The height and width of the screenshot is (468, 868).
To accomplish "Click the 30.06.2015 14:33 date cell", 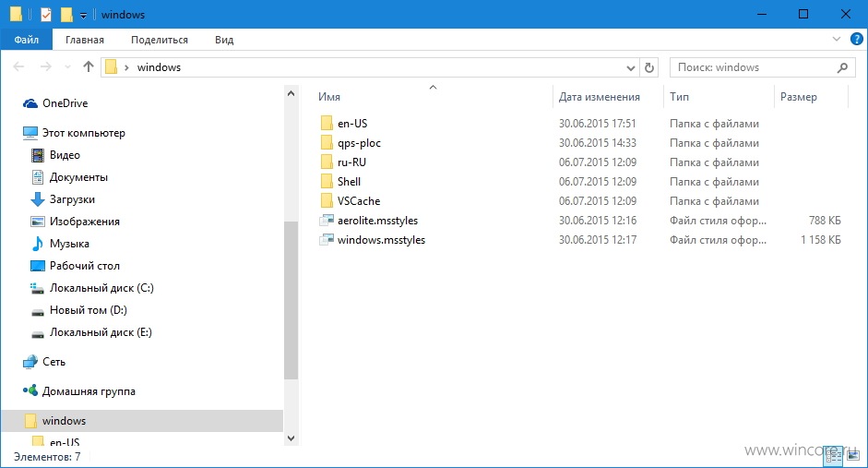I will (x=598, y=143).
